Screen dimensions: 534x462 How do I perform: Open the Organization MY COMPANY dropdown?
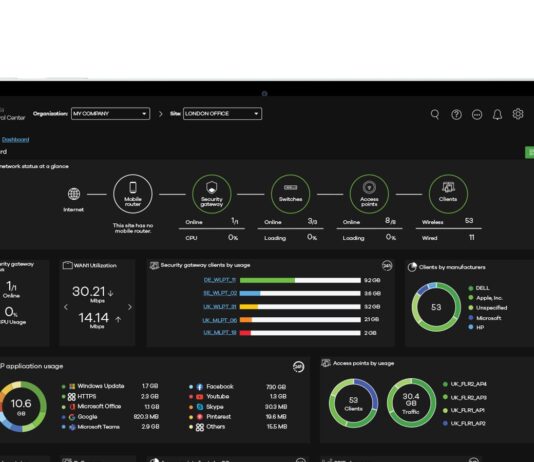tap(110, 114)
